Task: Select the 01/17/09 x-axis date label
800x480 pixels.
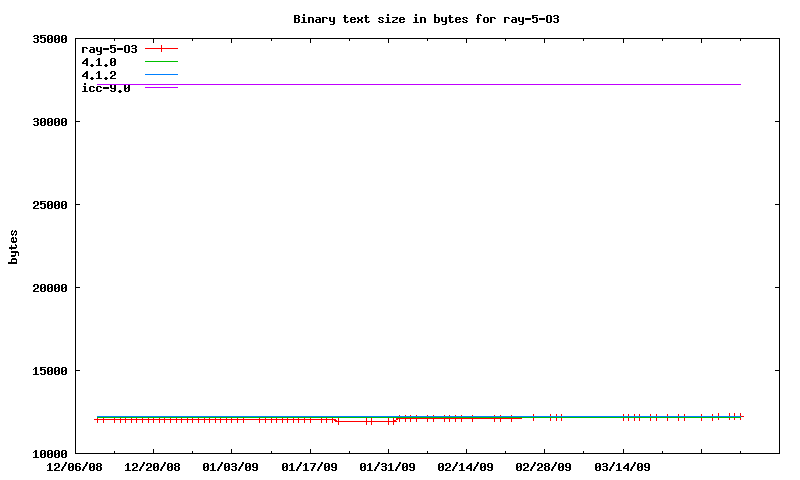Action: pos(309,467)
